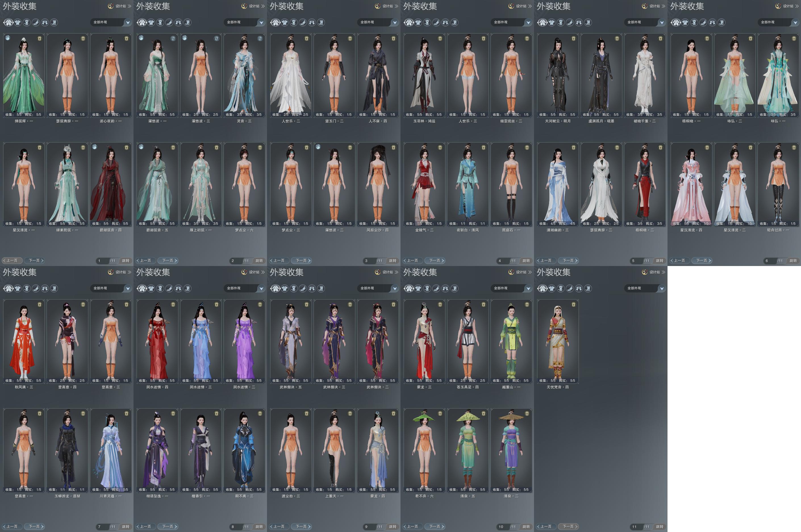Select full-outfit category icon in page 7 panel
The height and width of the screenshot is (532, 801).
[x=8, y=288]
